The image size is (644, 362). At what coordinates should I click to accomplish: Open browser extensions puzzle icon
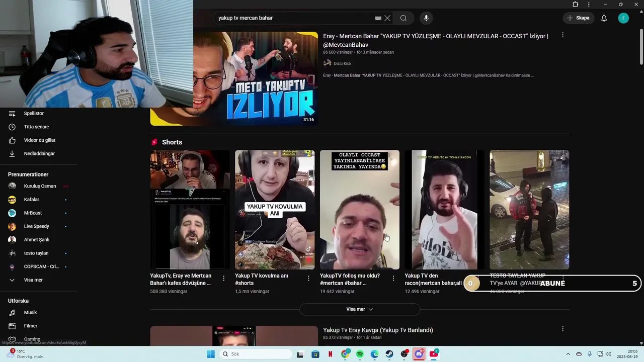576,5
